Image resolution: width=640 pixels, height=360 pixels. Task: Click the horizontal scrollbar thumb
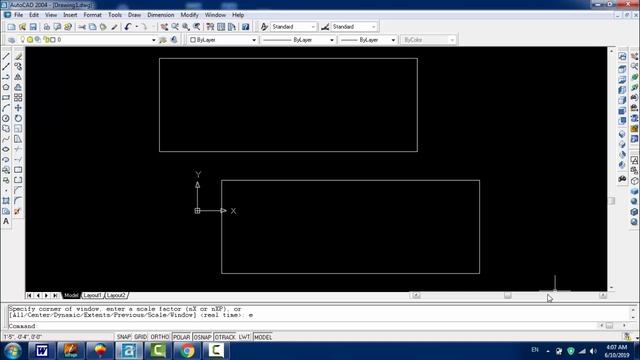507,295
